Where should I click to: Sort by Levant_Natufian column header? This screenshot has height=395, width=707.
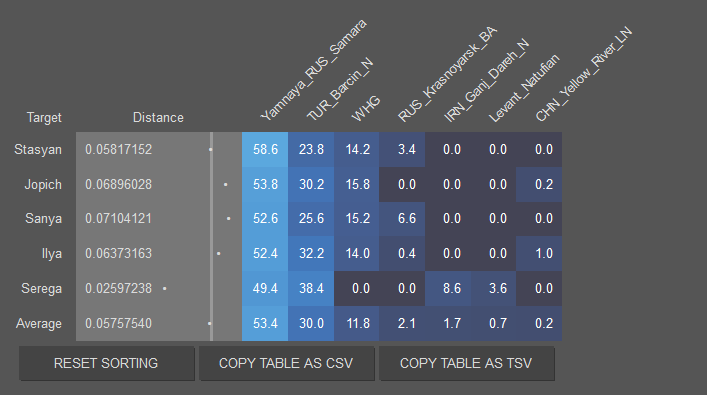(523, 88)
